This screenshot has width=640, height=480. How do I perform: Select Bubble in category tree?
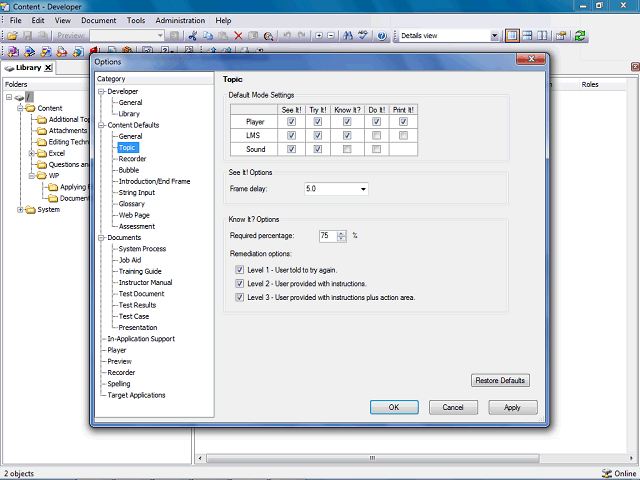click(x=129, y=170)
